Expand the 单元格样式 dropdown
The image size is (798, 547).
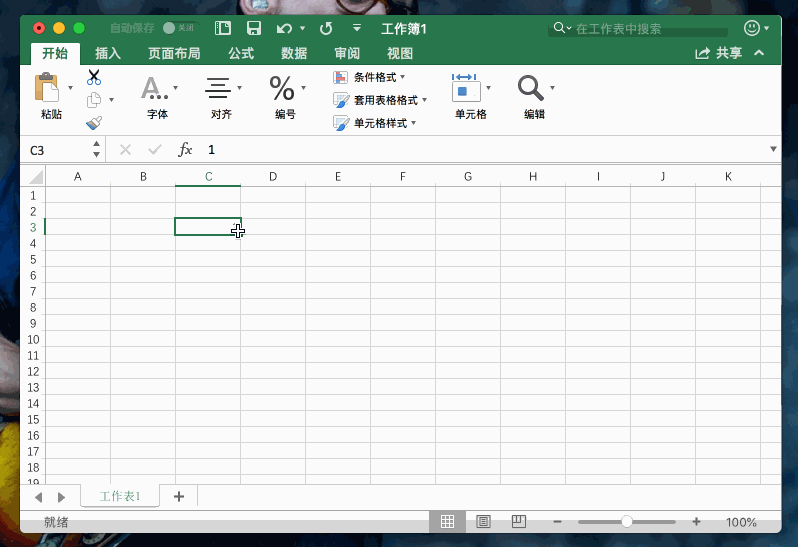point(414,123)
